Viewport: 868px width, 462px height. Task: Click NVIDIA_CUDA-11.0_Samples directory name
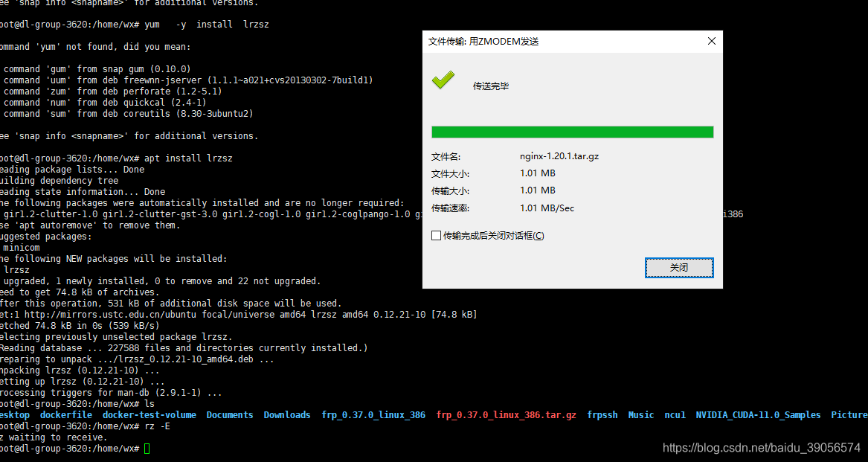(x=759, y=415)
